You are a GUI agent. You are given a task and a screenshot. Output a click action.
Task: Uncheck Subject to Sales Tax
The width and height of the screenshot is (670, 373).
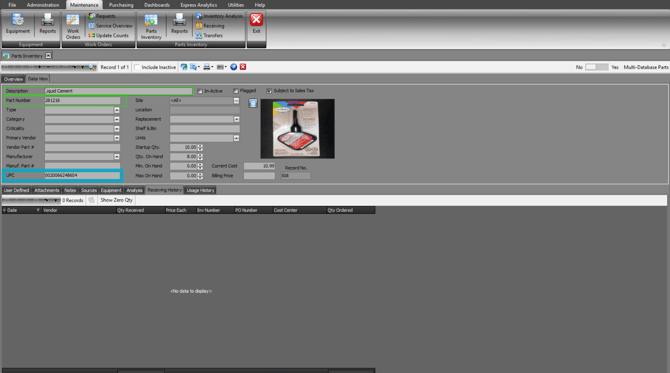[x=269, y=91]
